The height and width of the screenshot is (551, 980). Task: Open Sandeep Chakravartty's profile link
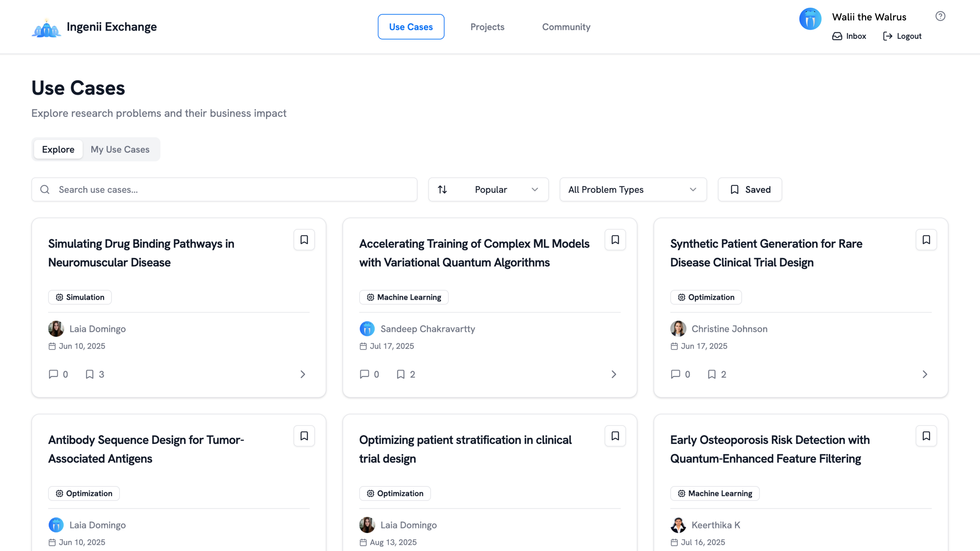(x=427, y=329)
